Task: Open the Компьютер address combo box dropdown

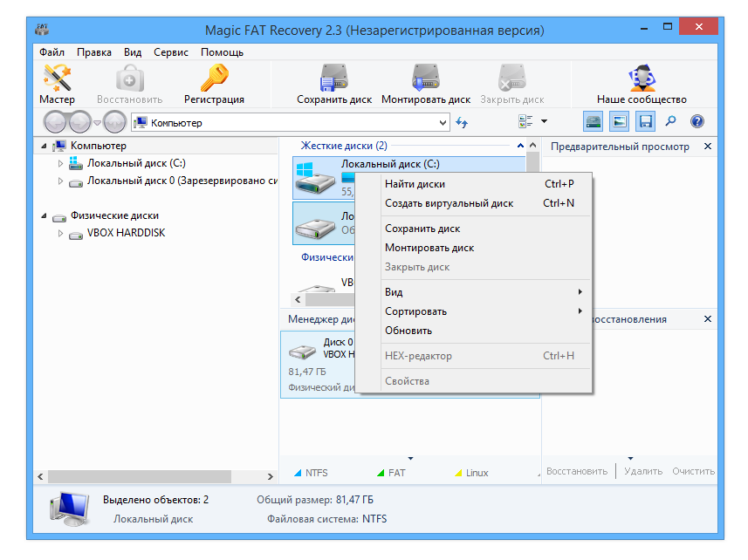Action: pos(443,123)
